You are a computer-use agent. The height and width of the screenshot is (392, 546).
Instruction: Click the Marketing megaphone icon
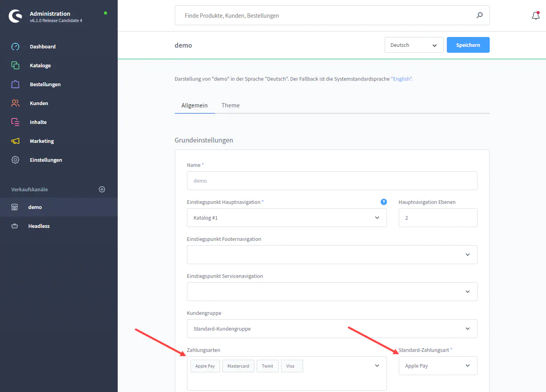pos(15,141)
